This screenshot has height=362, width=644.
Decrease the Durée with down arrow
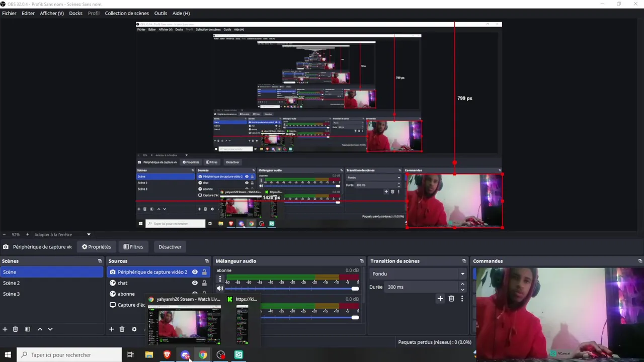click(x=462, y=290)
